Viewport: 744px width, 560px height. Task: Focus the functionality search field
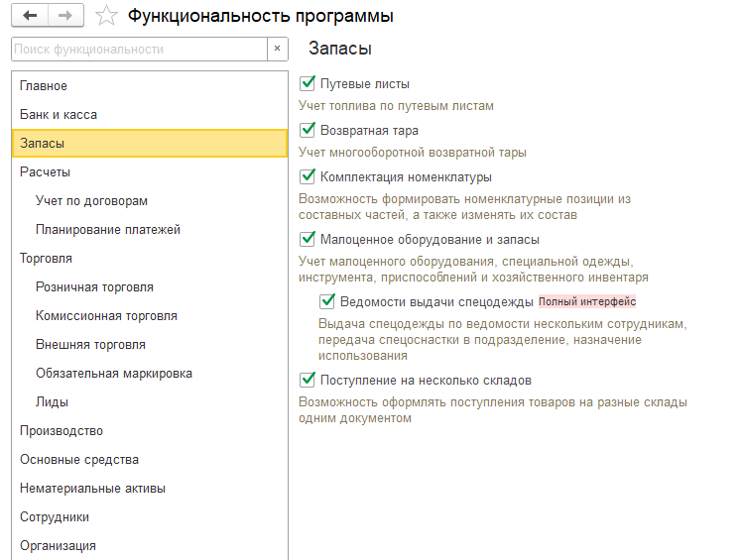(x=139, y=49)
